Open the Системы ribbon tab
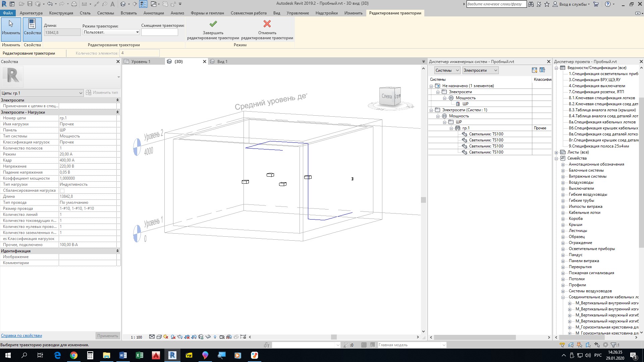The height and width of the screenshot is (362, 644). (x=105, y=13)
